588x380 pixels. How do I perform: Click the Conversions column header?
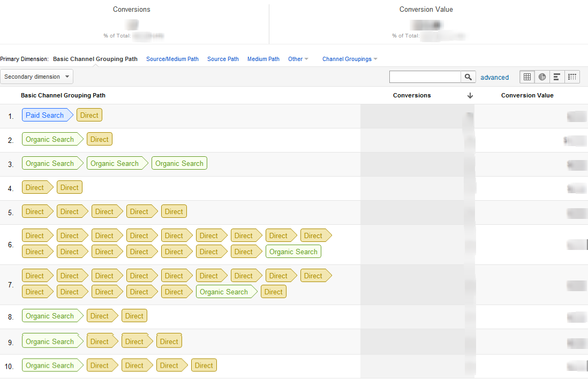pyautogui.click(x=412, y=95)
